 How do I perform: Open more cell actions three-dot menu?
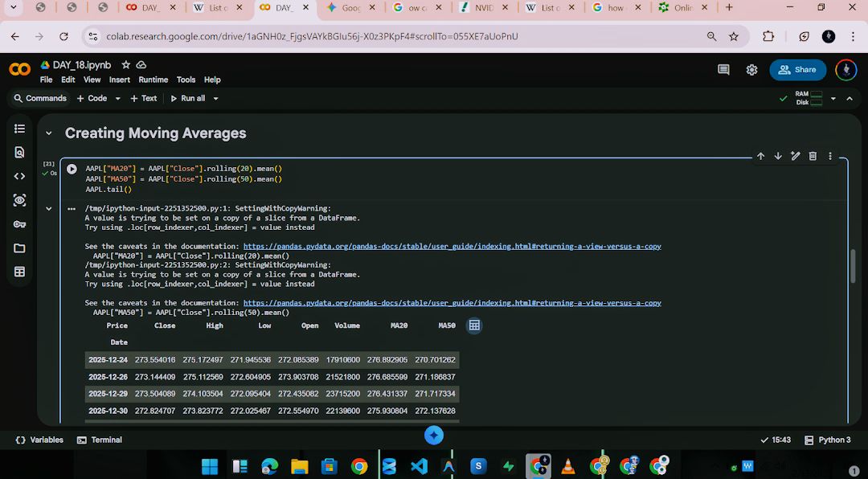click(x=829, y=156)
